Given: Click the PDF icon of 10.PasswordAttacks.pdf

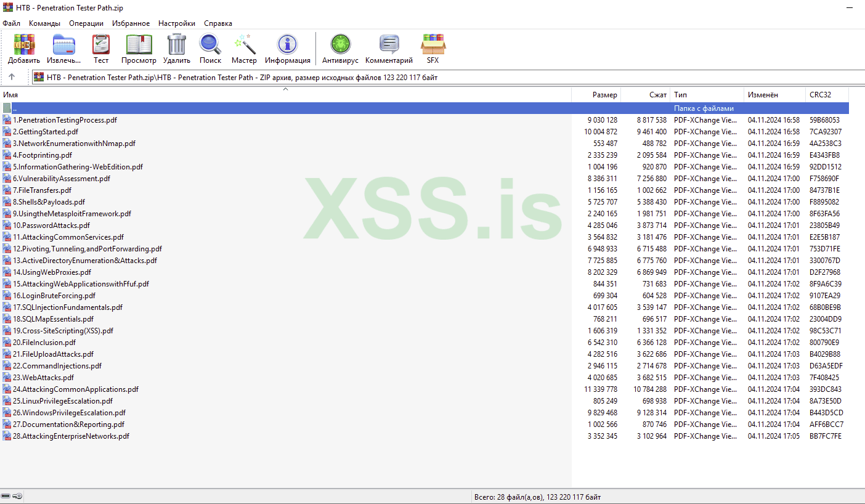Looking at the screenshot, I should (7, 226).
